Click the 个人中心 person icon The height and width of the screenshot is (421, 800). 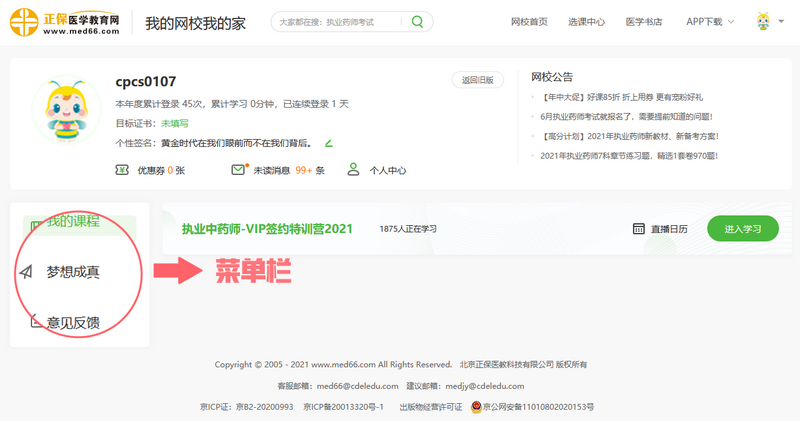coord(353,170)
